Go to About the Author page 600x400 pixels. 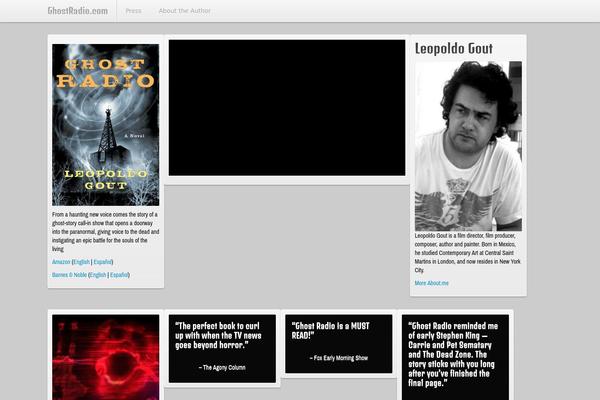click(x=184, y=11)
